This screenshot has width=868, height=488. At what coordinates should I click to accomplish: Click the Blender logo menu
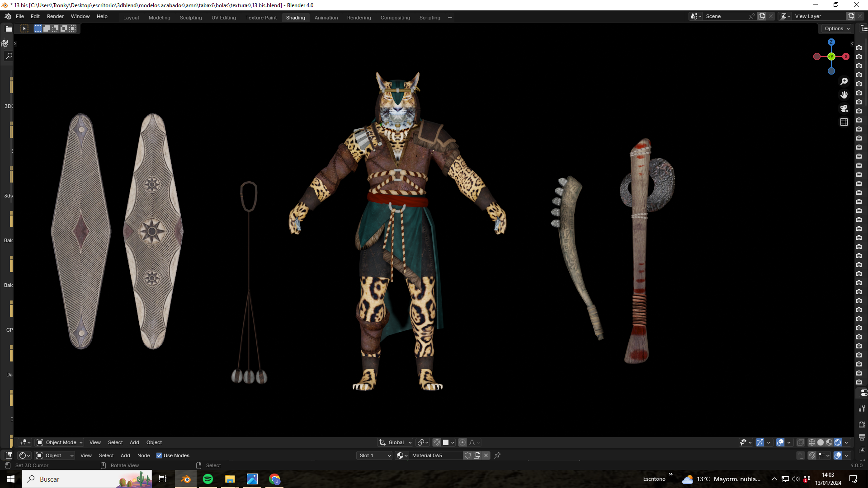click(x=8, y=16)
